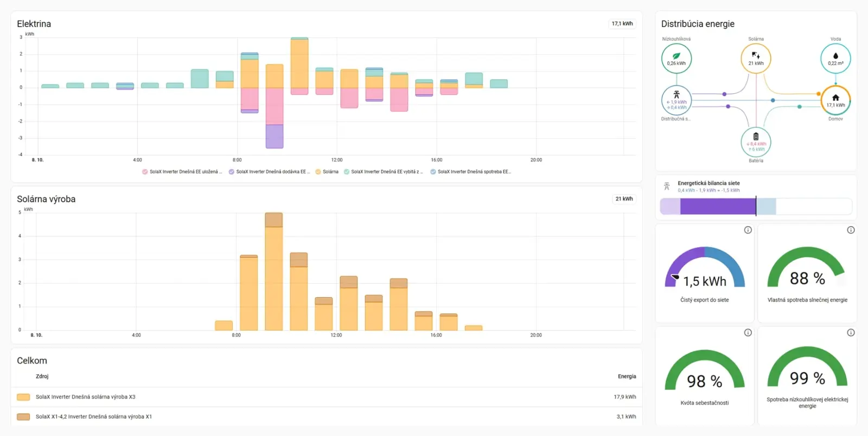Viewport: 868px width, 436px height.
Task: Click brown swatch for solárna výroba X1
Action: pos(23,417)
